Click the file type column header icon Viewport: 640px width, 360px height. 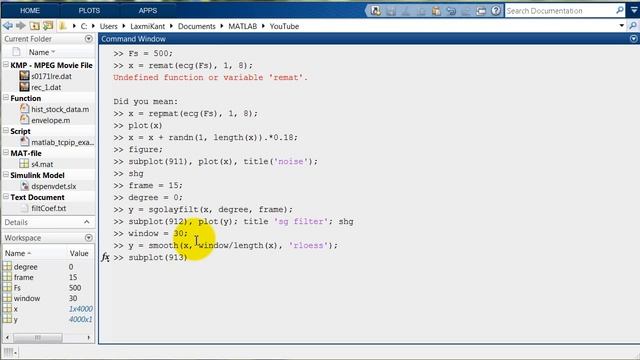coord(16,52)
